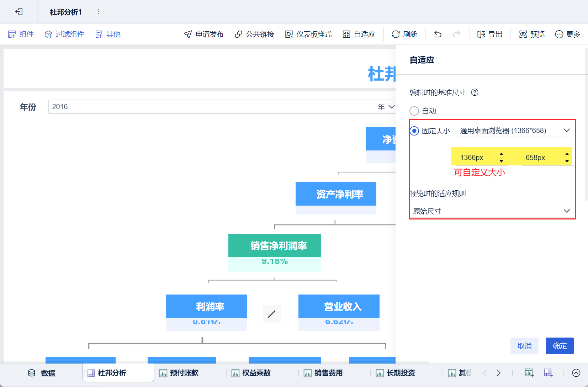Viewport: 588px width, 387px height.
Task: Click 申请发布 to request publishing
Action: 203,34
